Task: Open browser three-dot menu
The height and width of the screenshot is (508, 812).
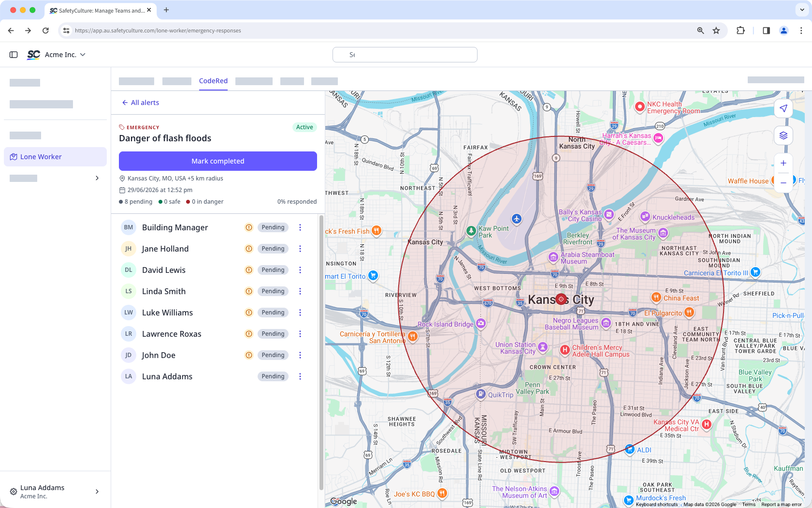Action: pyautogui.click(x=801, y=30)
